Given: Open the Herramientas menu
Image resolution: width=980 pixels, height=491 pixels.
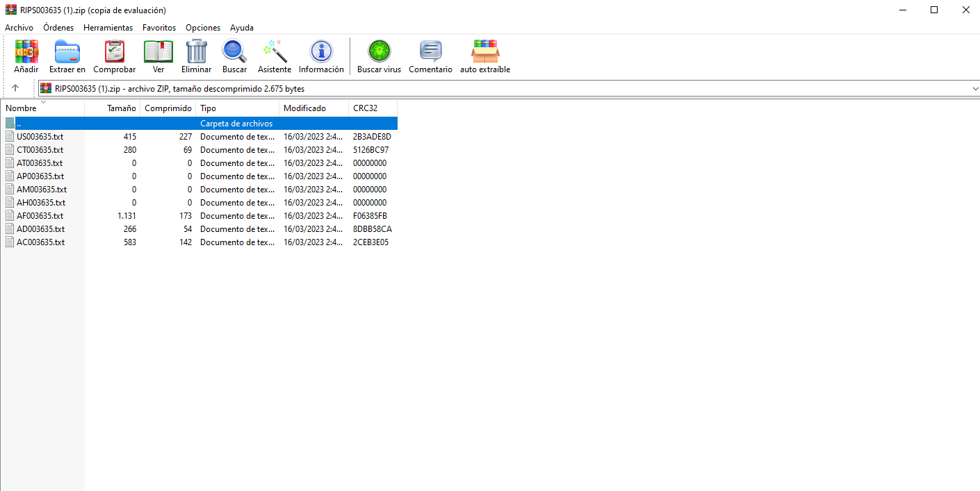Looking at the screenshot, I should [x=108, y=28].
